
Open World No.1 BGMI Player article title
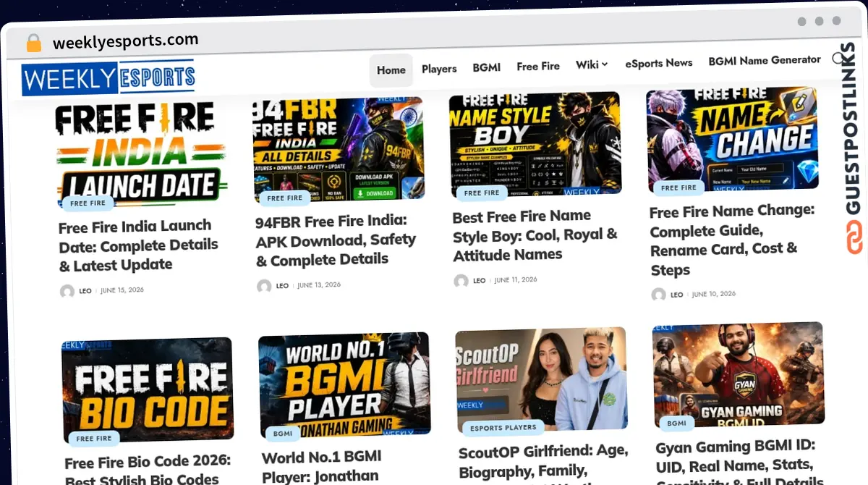tap(322, 466)
